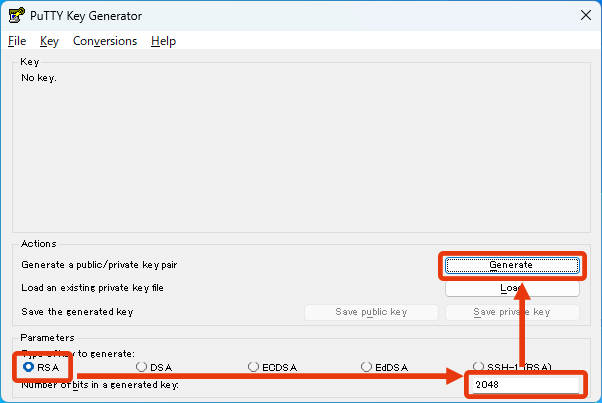Click the 'No key.' text

coord(39,78)
